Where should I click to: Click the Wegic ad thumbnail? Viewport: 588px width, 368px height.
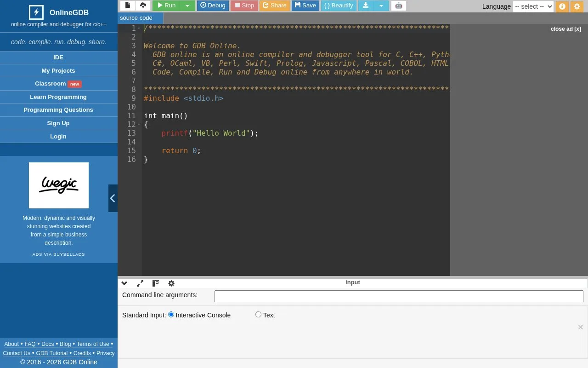(x=59, y=185)
